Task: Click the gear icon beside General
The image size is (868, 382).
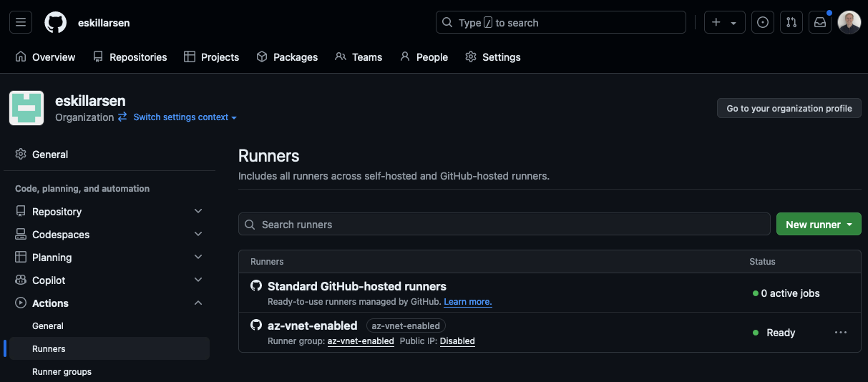Action: click(21, 155)
